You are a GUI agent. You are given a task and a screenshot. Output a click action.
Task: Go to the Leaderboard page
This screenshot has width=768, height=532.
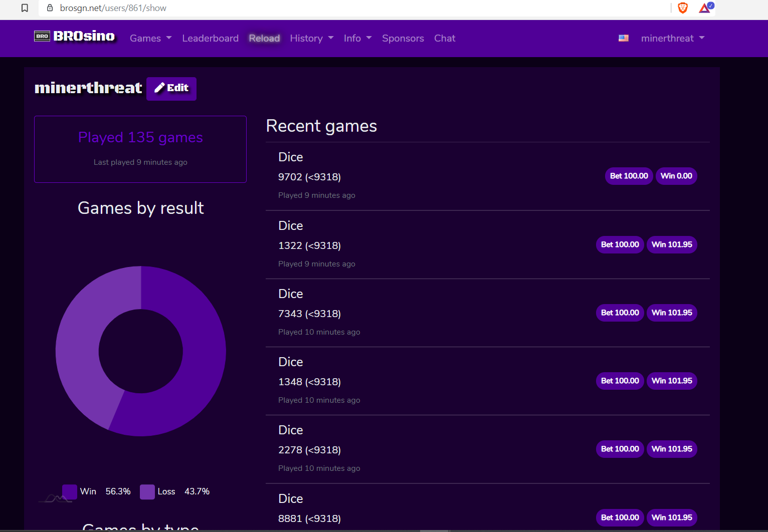(210, 38)
